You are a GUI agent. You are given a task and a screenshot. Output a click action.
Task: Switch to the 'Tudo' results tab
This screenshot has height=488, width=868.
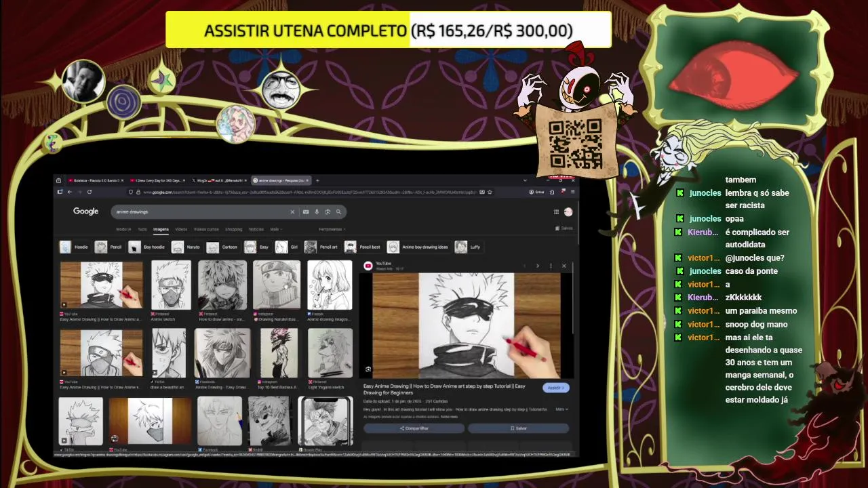[x=142, y=229]
